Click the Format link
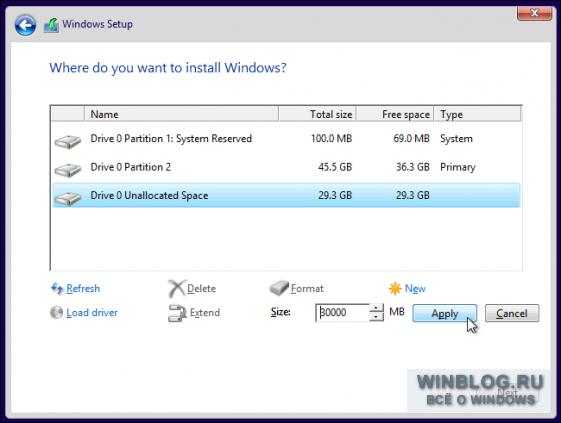 click(x=307, y=288)
